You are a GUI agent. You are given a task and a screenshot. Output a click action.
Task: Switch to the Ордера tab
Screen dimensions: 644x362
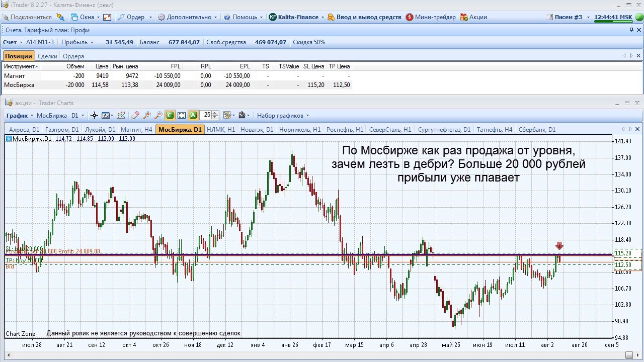73,56
